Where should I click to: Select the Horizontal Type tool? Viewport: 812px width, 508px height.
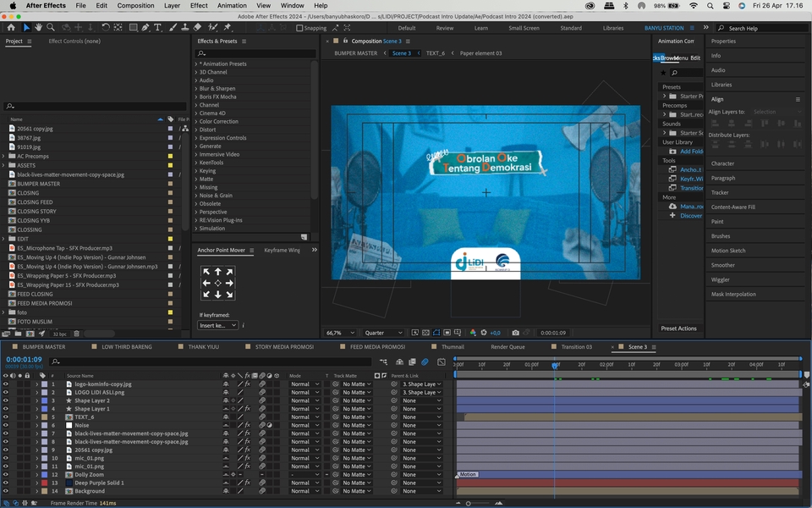[x=157, y=26]
